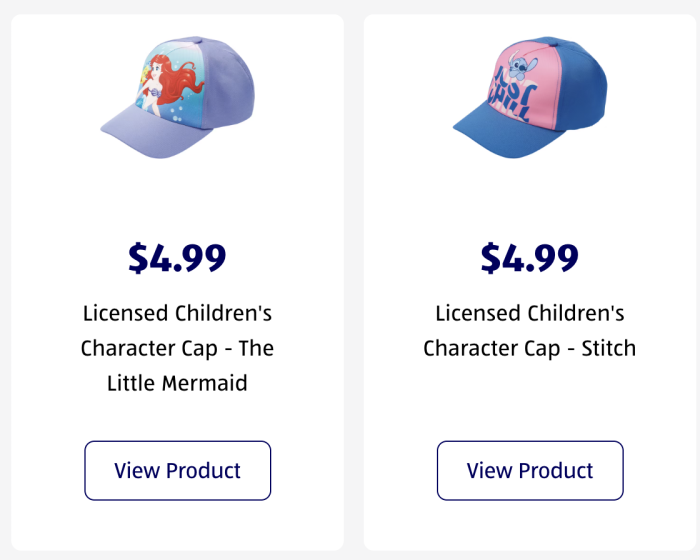This screenshot has height=560, width=700.
Task: Open the Stitch cap product title
Action: 530,330
